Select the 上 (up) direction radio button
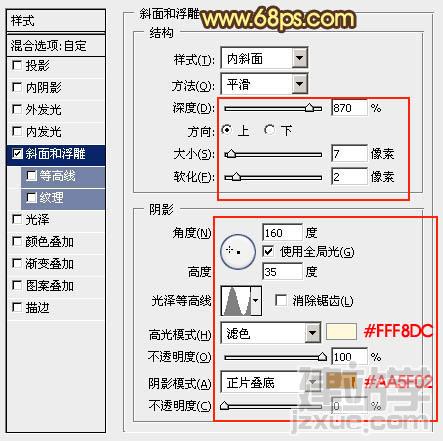 click(227, 130)
